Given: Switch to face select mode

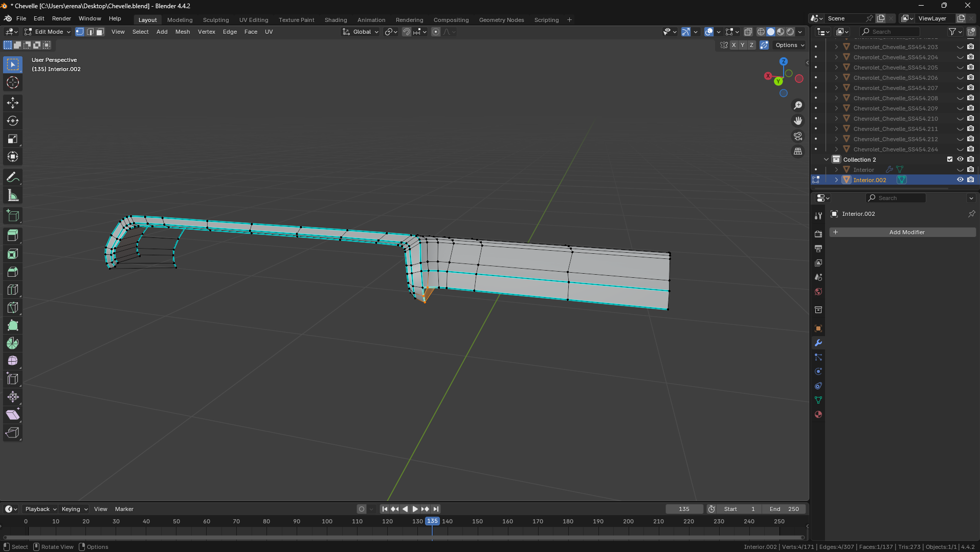Looking at the screenshot, I should coord(100,32).
